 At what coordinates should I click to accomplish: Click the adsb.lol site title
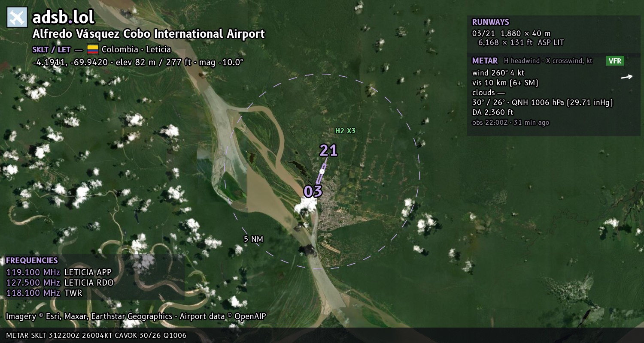point(64,18)
